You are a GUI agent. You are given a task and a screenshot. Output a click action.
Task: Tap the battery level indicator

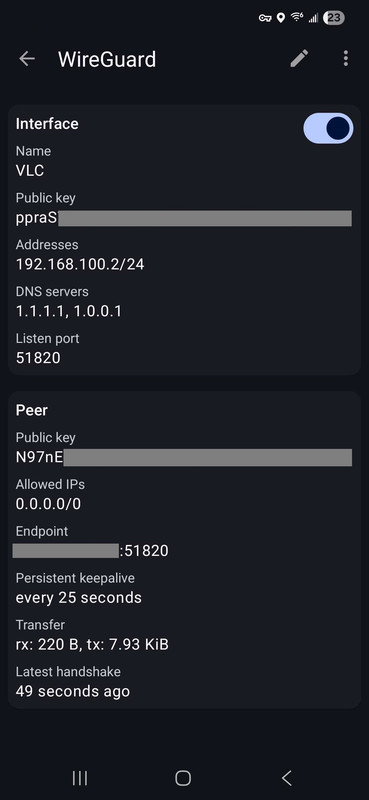pyautogui.click(x=333, y=18)
